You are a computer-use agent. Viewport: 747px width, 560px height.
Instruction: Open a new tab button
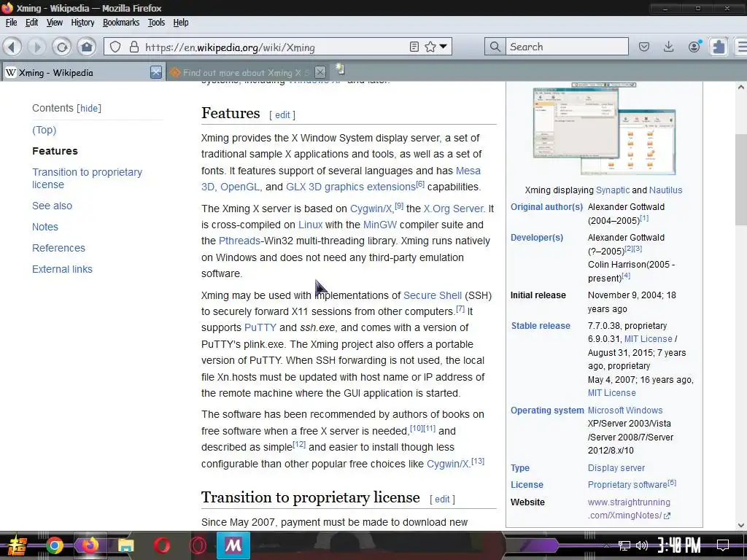[340, 69]
